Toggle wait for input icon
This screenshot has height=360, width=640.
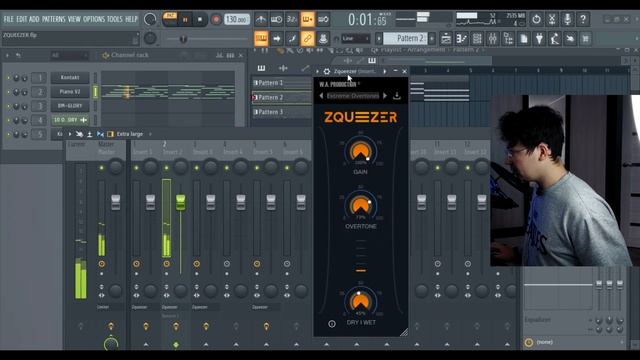pos(276,19)
